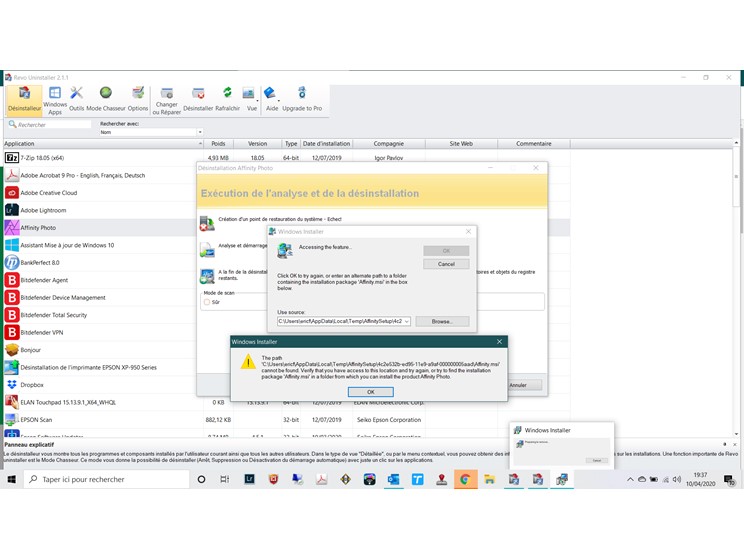Click Cancel in the Windows Installer dialog
Image resolution: width=744 pixels, height=559 pixels.
tap(446, 264)
